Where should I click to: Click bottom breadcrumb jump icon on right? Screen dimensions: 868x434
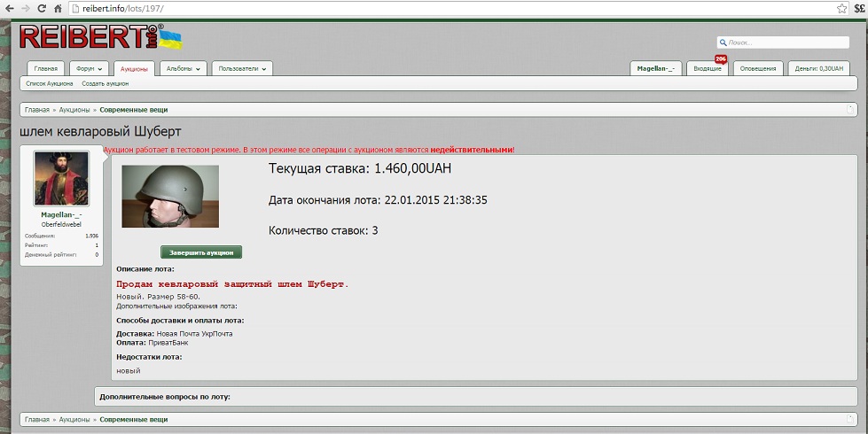(851, 419)
